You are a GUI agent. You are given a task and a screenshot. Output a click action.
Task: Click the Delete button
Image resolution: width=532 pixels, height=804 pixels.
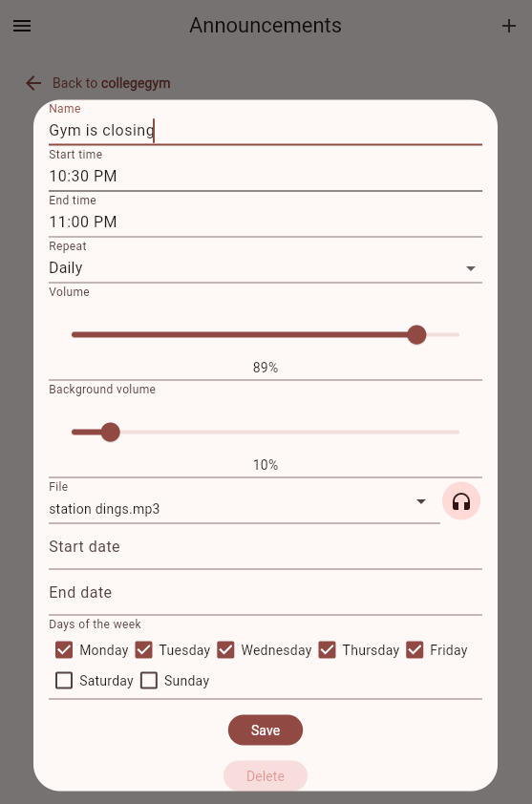(x=266, y=775)
